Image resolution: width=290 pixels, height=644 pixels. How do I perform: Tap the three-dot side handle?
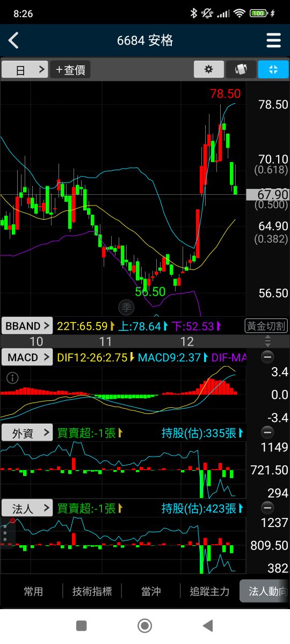[x=5, y=533]
